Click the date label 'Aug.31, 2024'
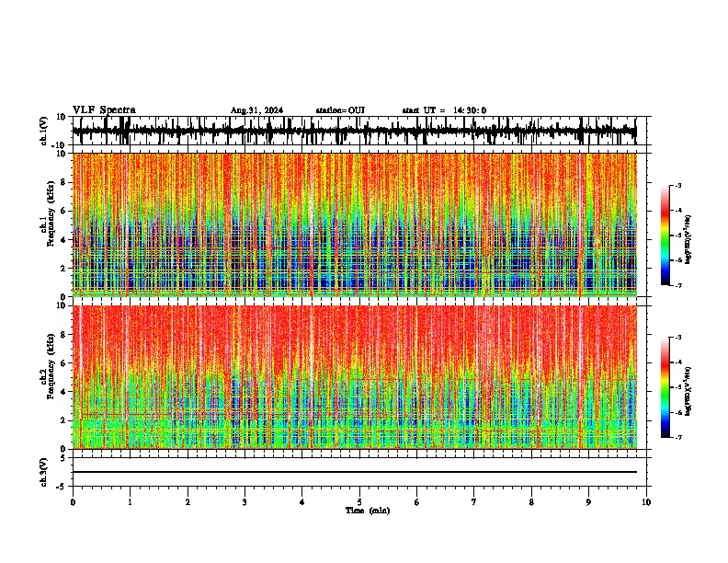The width and height of the screenshot is (728, 563). [256, 110]
